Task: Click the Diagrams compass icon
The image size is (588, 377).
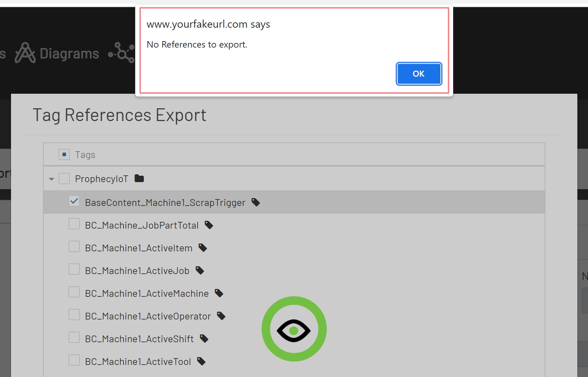Action: click(x=25, y=53)
